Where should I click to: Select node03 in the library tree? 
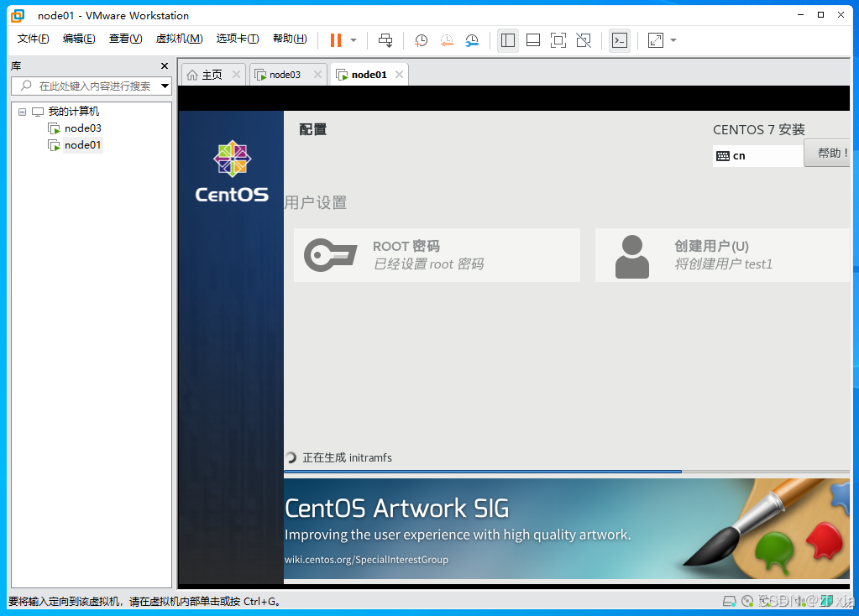83,128
